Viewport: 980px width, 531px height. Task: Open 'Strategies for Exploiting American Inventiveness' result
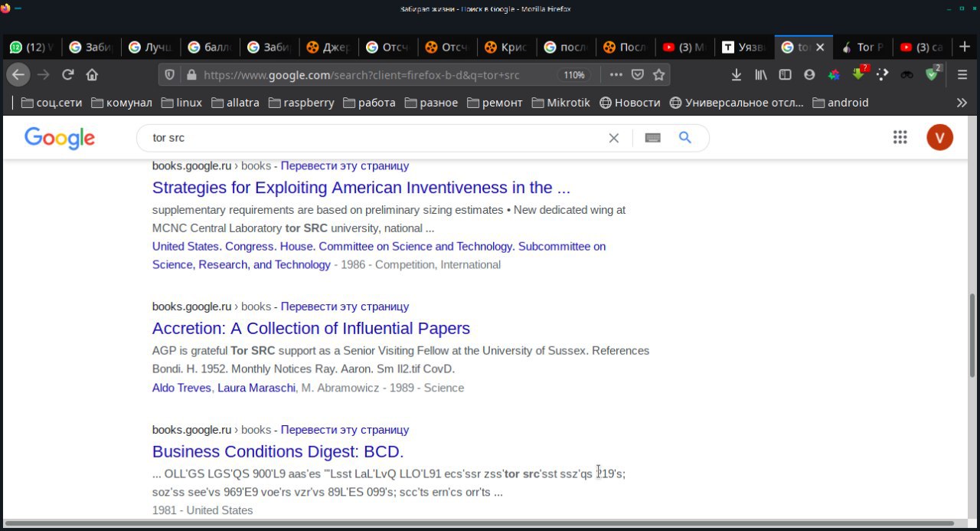tap(361, 188)
